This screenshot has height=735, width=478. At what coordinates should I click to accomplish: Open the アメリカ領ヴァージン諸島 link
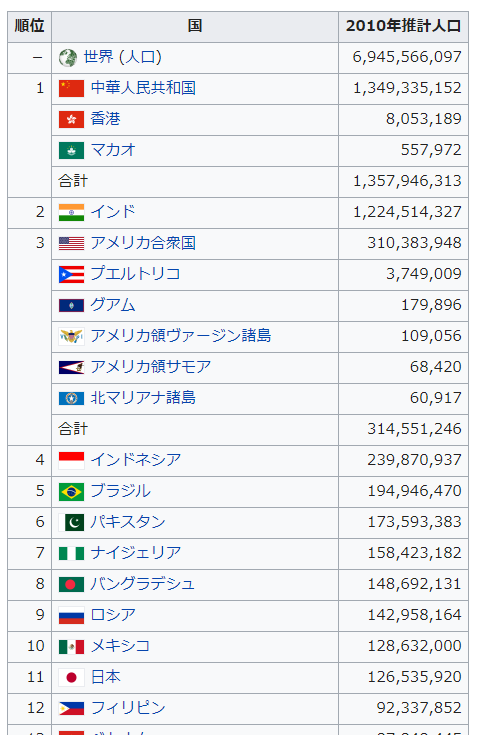coord(181,336)
